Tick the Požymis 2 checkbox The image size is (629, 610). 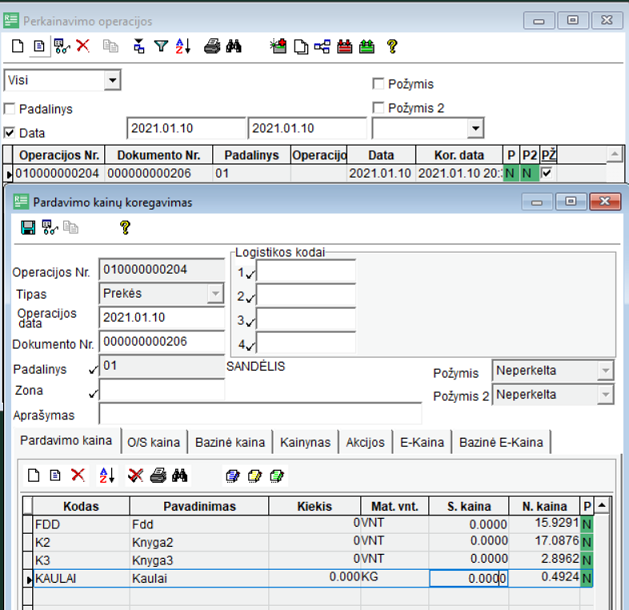(379, 107)
